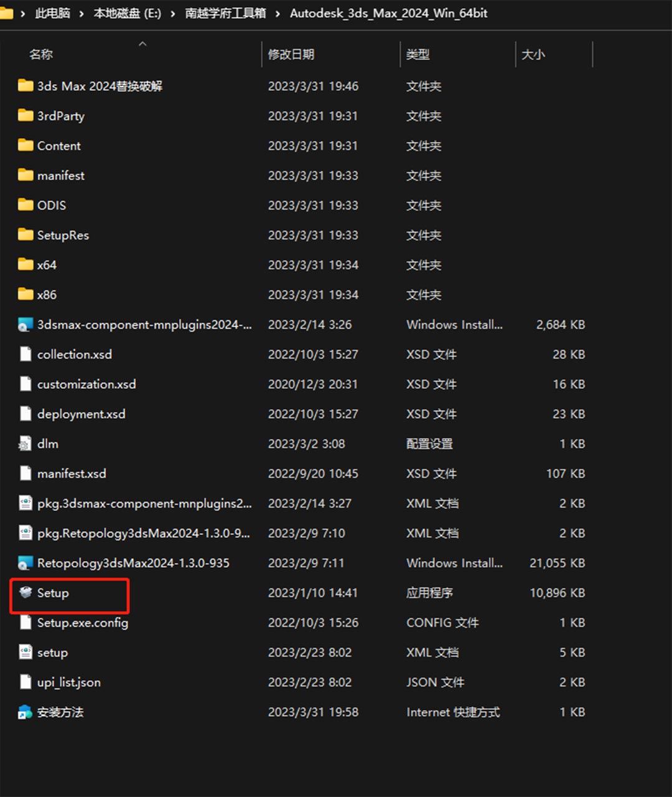Expand breadcrumb chevron after 此电脑
Image resolution: width=672 pixels, height=797 pixels.
tap(82, 14)
